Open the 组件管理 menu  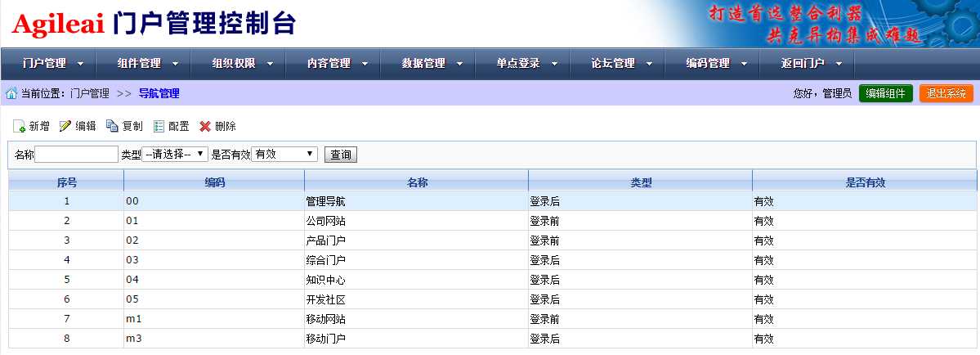tap(144, 64)
